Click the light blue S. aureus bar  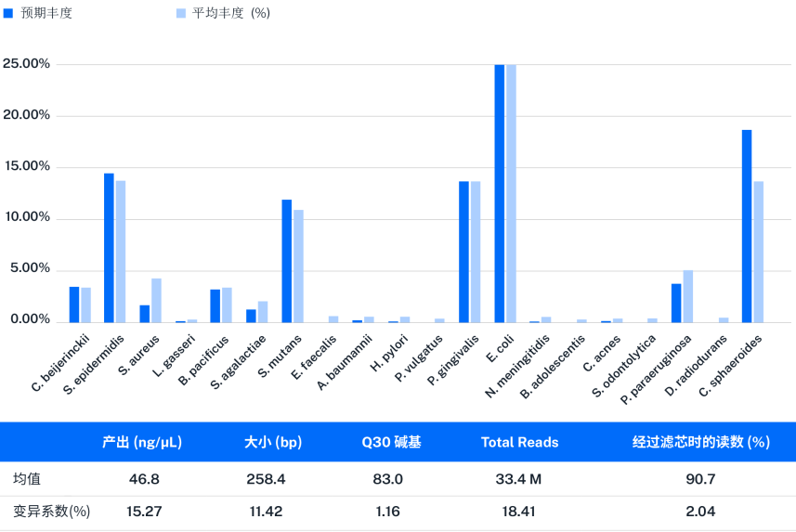click(156, 300)
